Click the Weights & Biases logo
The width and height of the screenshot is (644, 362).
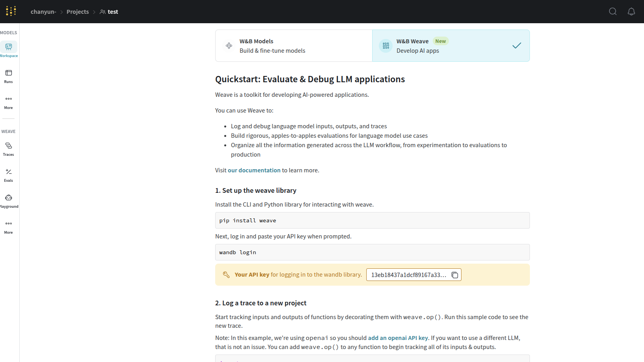11,11
